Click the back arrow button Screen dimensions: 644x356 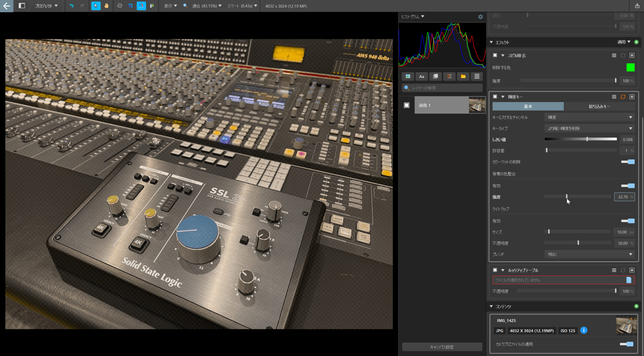[x=7, y=6]
